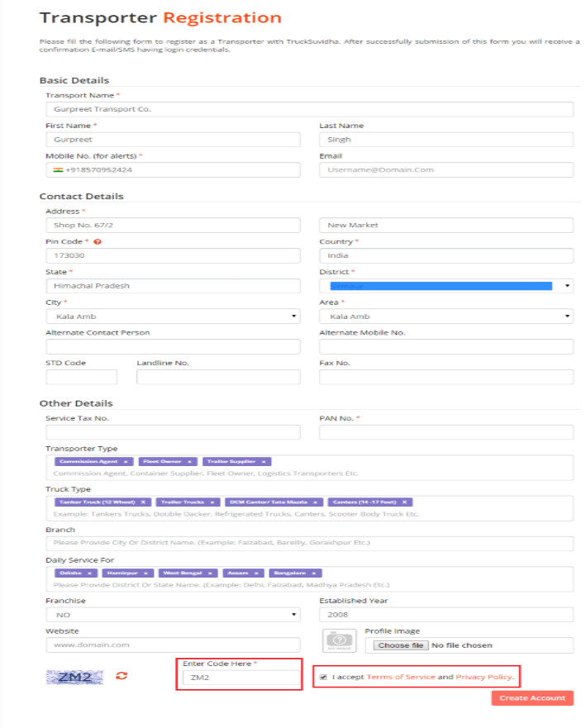Open the District dropdown
586x728 pixels.
point(446,286)
